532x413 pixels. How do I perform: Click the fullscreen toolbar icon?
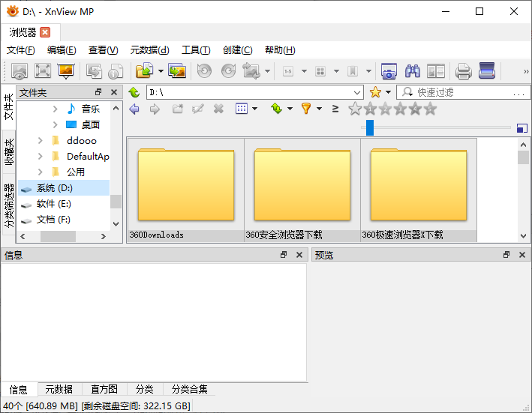click(43, 70)
